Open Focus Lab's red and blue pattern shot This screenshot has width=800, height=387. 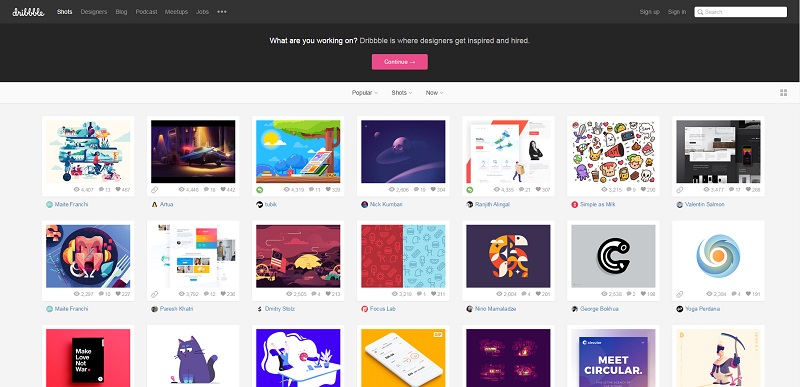(x=403, y=256)
